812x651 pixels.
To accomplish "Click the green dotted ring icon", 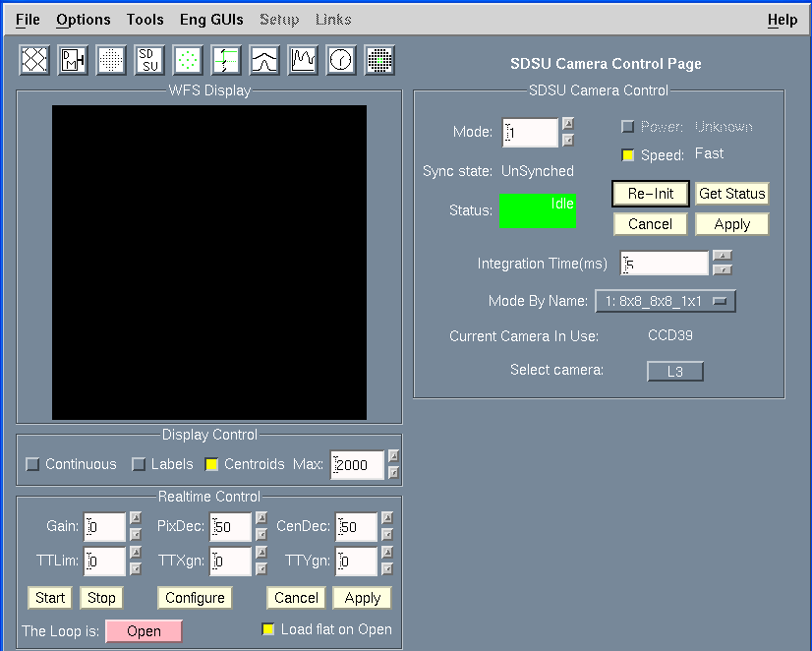I will 188,60.
